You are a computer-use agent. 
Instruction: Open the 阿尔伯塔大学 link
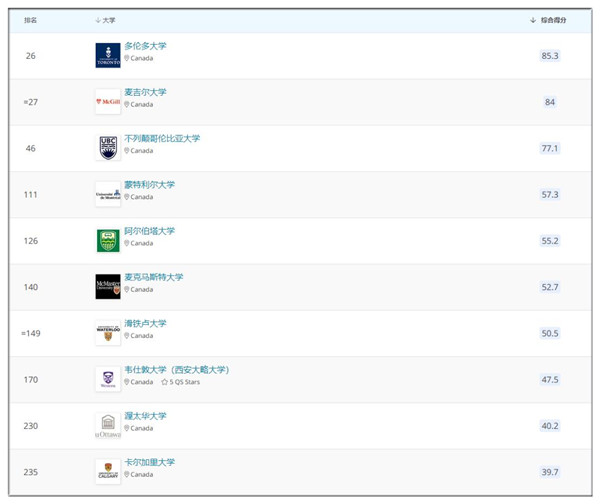[x=150, y=231]
